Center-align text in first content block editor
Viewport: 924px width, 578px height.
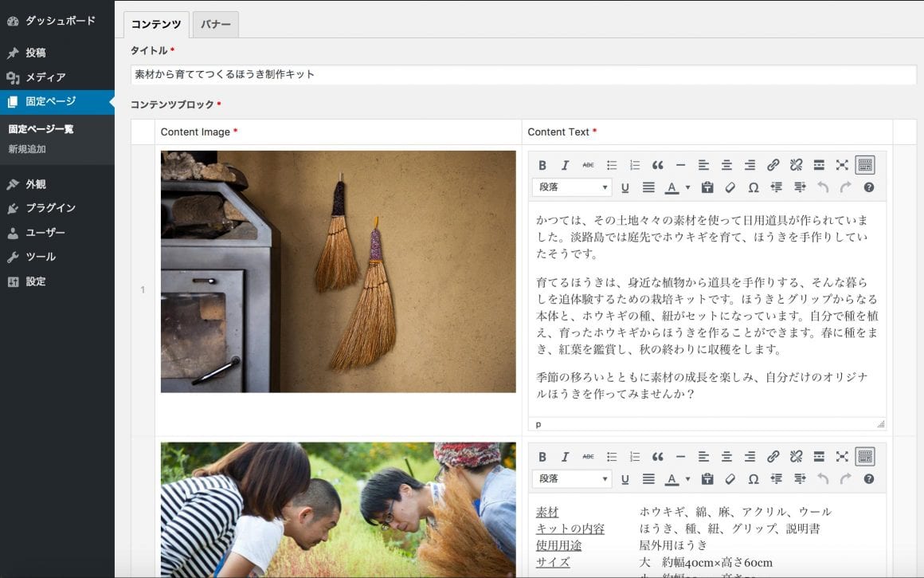[x=726, y=165]
